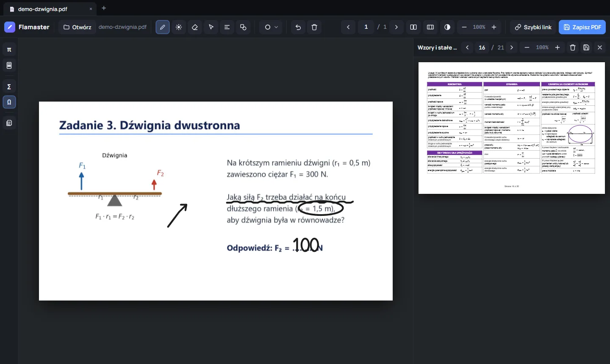610x364 pixels.
Task: Toggle the omega sidebar panel
Action: pyautogui.click(x=9, y=102)
